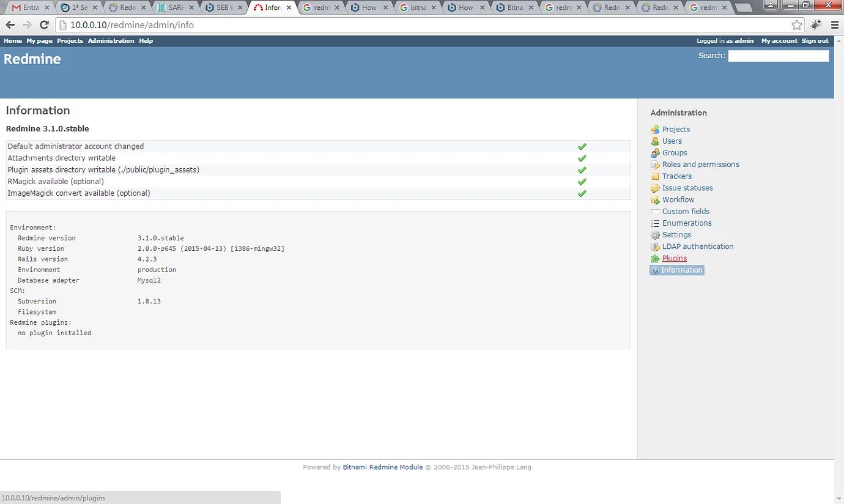The width and height of the screenshot is (844, 504).
Task: Click the Redmine header title
Action: [x=32, y=59]
